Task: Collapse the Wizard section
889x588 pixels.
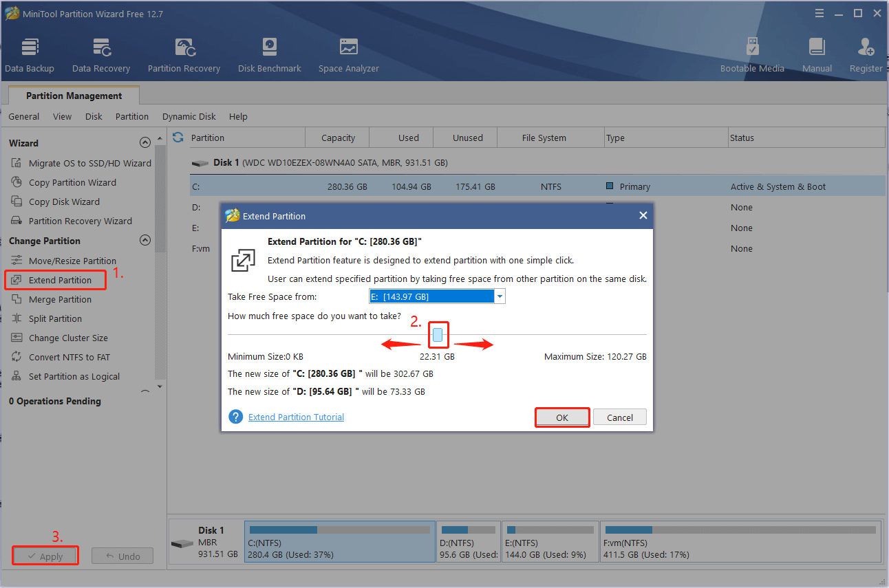Action: [x=144, y=143]
